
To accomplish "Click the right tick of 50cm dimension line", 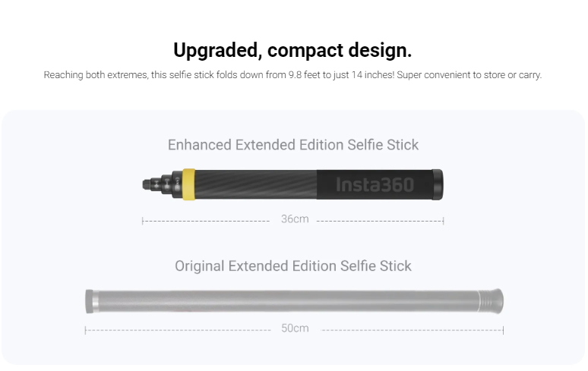I will tap(503, 330).
